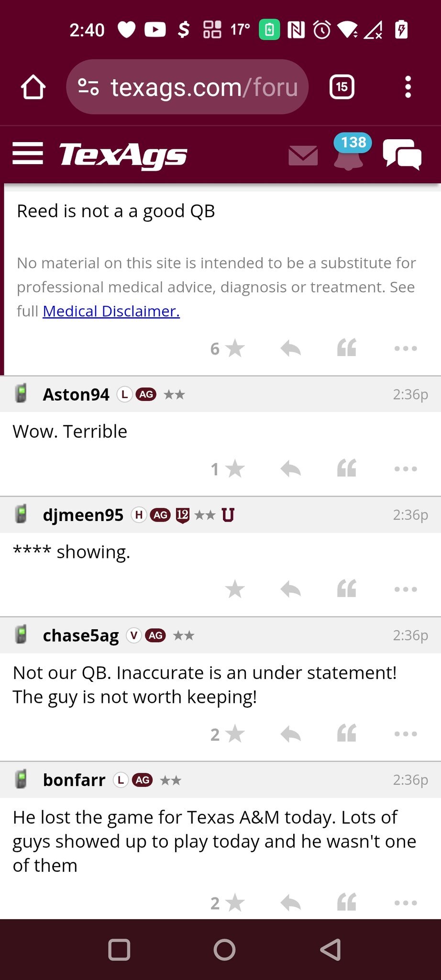Open the Medical Disclaimer link
This screenshot has height=980, width=441.
111,311
